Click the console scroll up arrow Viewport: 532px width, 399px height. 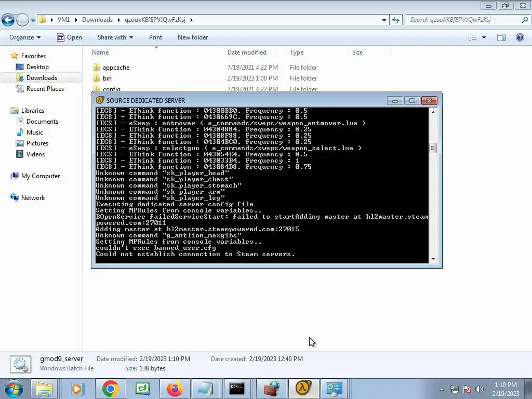pos(433,112)
